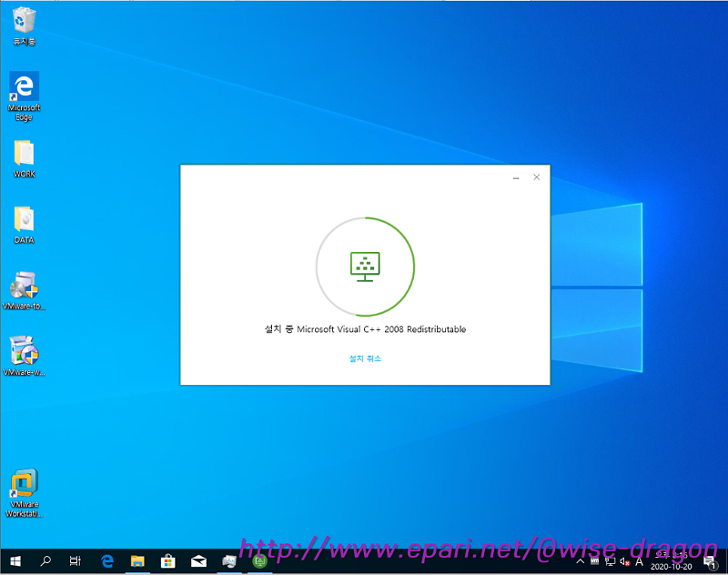Cancel the installation via the 설치 취소 link

365,358
